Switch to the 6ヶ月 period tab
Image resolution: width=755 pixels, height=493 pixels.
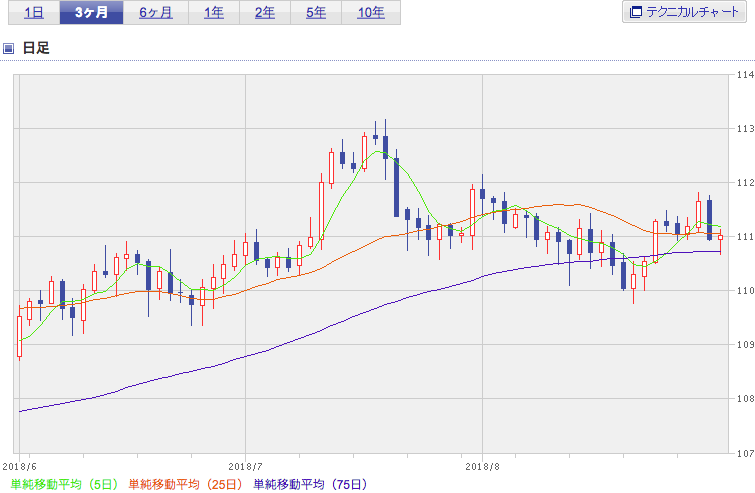point(156,13)
